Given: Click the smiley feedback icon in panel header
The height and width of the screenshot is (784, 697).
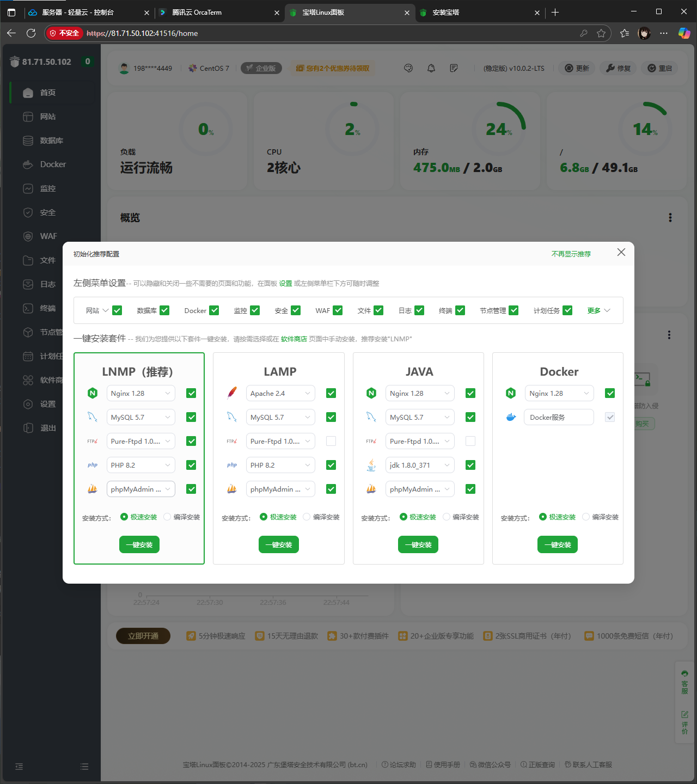Looking at the screenshot, I should pyautogui.click(x=408, y=68).
